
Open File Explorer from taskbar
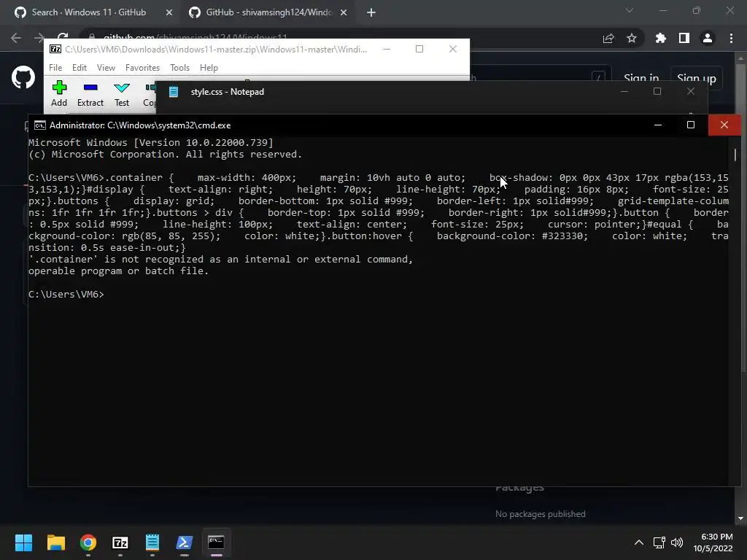55,542
